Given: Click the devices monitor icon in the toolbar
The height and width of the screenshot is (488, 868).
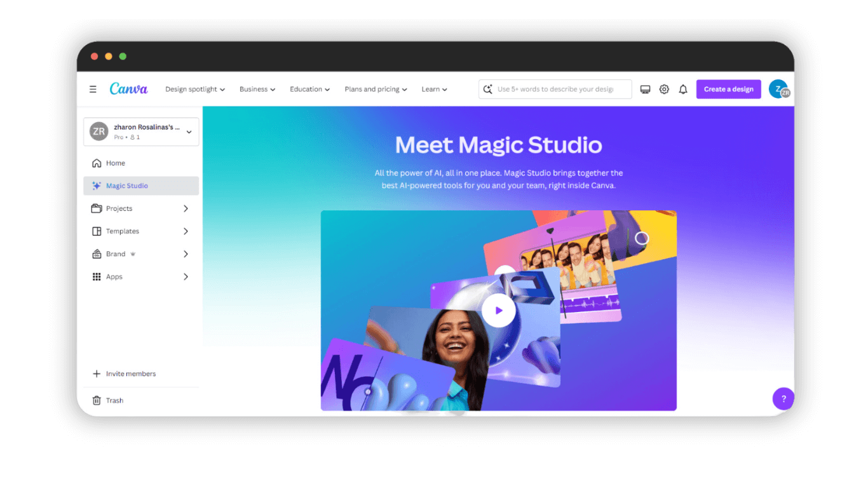Looking at the screenshot, I should 645,89.
